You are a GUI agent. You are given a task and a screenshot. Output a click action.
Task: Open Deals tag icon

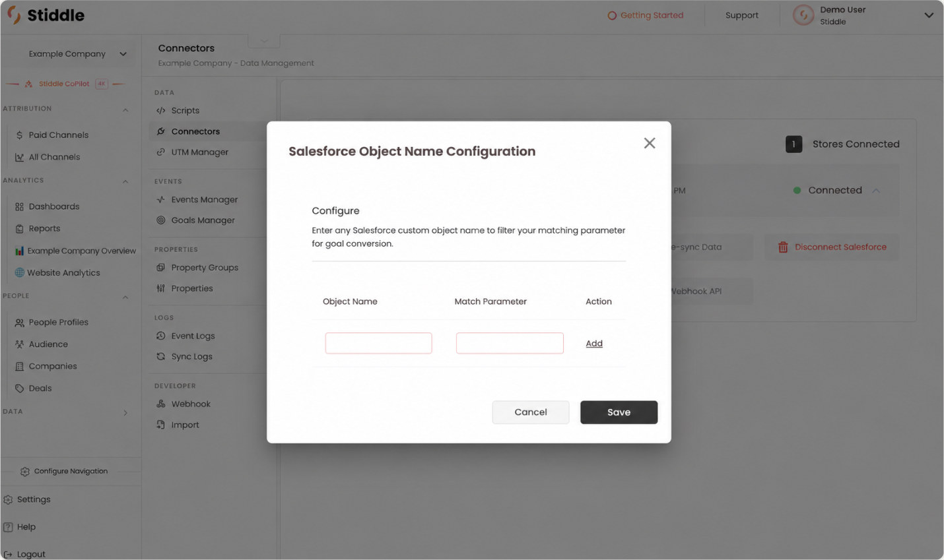click(19, 389)
